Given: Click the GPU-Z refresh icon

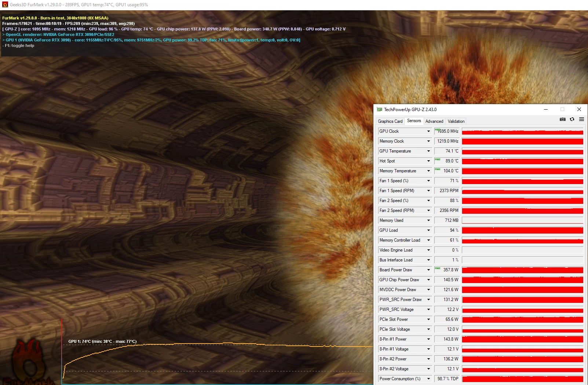Looking at the screenshot, I should [572, 119].
